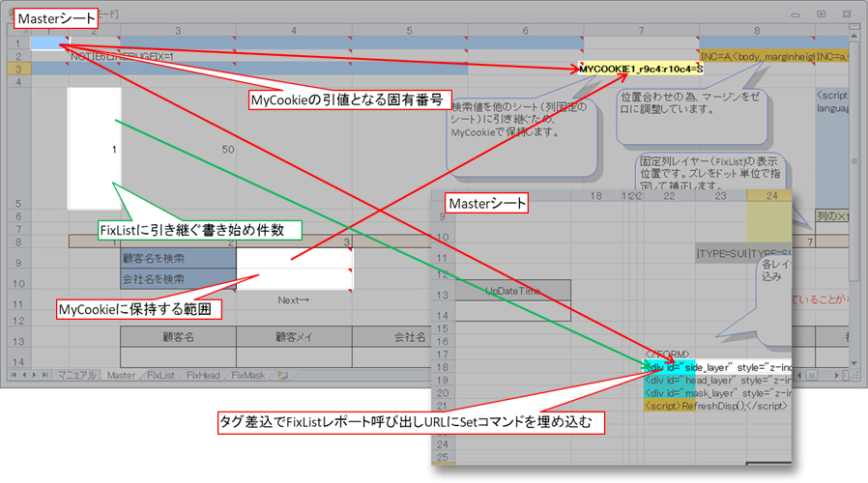868x483 pixels.
Task: Switch to the Master sheet tab
Action: pos(121,375)
